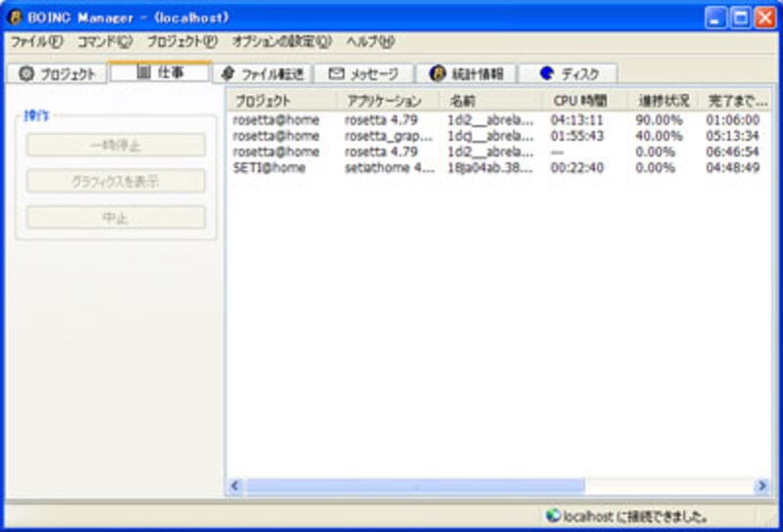This screenshot has width=783, height=532.
Task: Open the ヘルプ menu
Action: pos(371,41)
